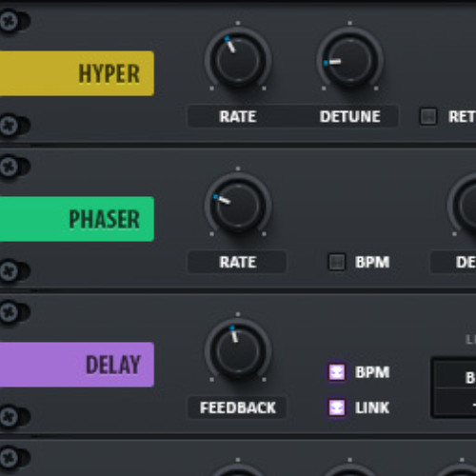Adjust the Hyper Detune knob

[349, 59]
